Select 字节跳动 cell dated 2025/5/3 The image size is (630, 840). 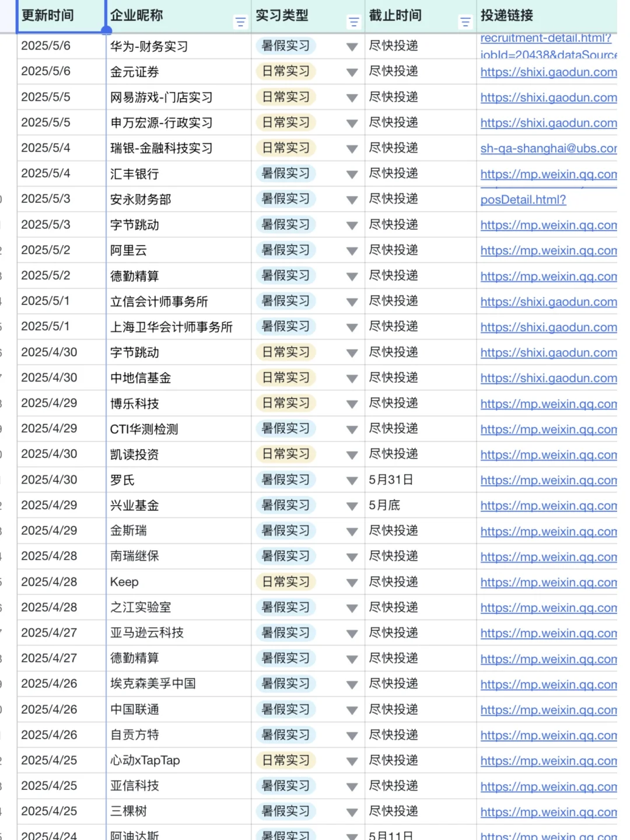click(178, 225)
